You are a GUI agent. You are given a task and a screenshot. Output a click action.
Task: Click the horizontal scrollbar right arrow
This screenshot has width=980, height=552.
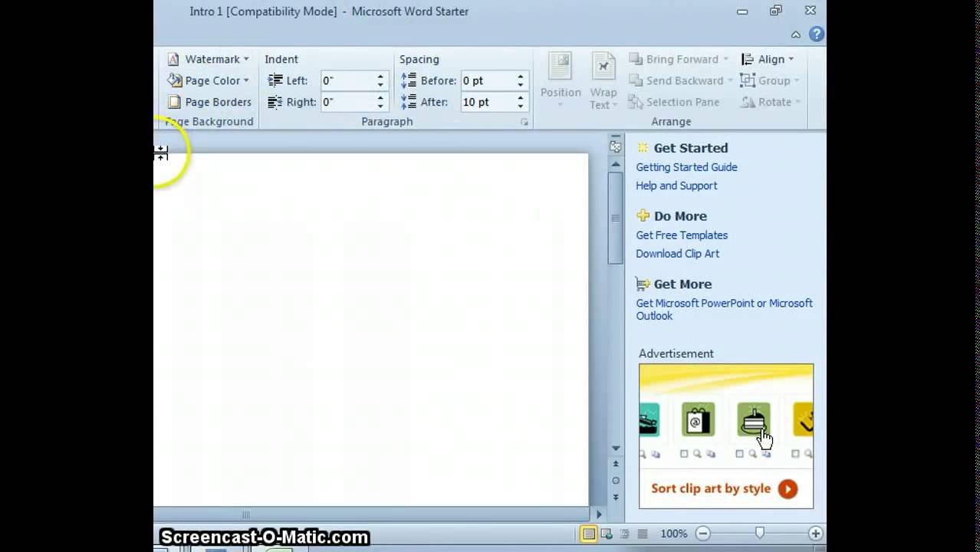click(x=599, y=515)
